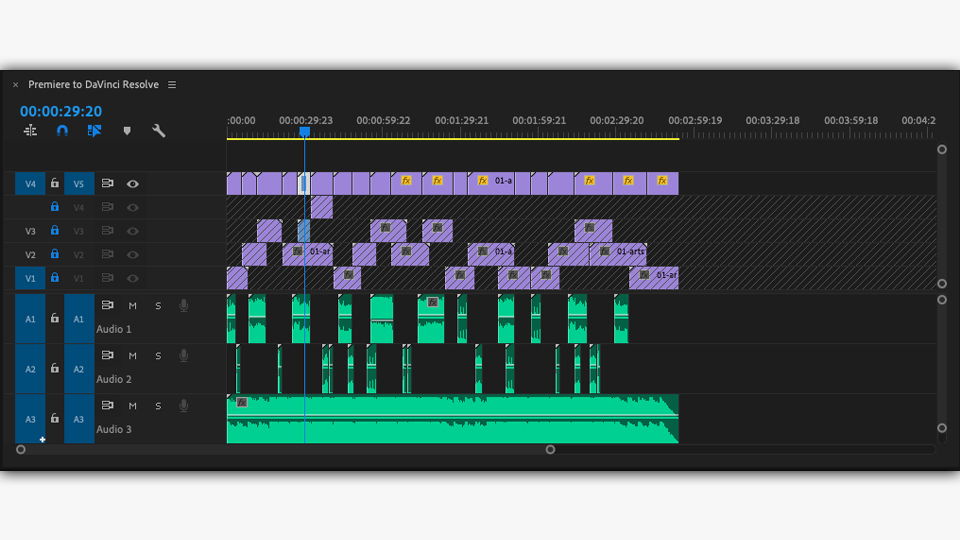This screenshot has height=540, width=960.
Task: Toggle eye output for track V3
Action: [x=132, y=231]
